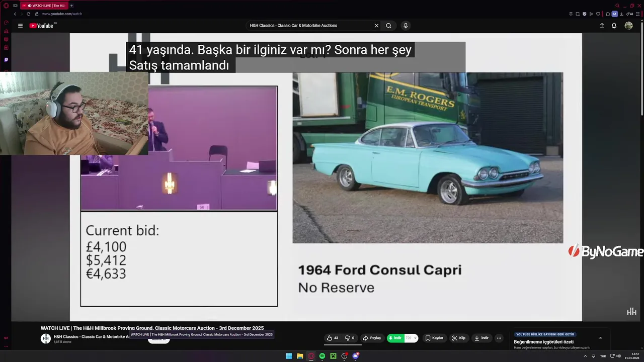Open YouTube notifications bell
This screenshot has height=362, width=644.
coord(614,26)
